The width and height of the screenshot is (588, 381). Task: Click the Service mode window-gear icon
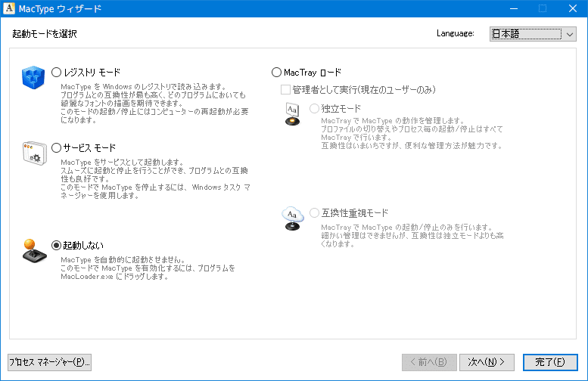click(x=35, y=153)
